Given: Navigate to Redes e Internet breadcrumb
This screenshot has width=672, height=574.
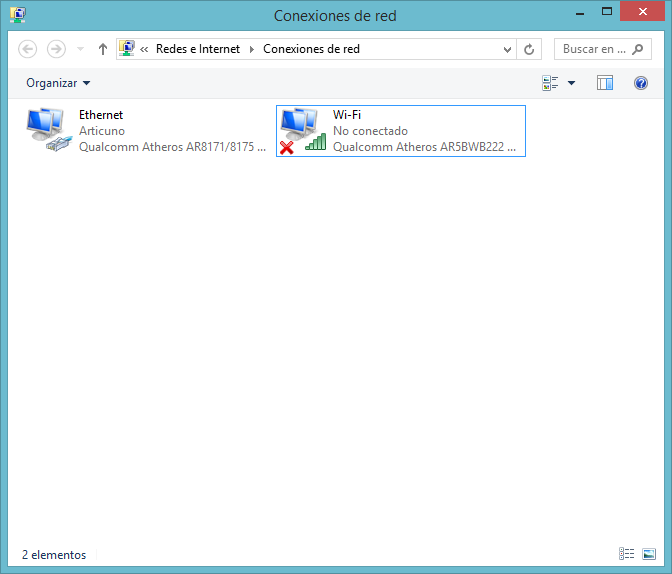Looking at the screenshot, I should tap(198, 49).
